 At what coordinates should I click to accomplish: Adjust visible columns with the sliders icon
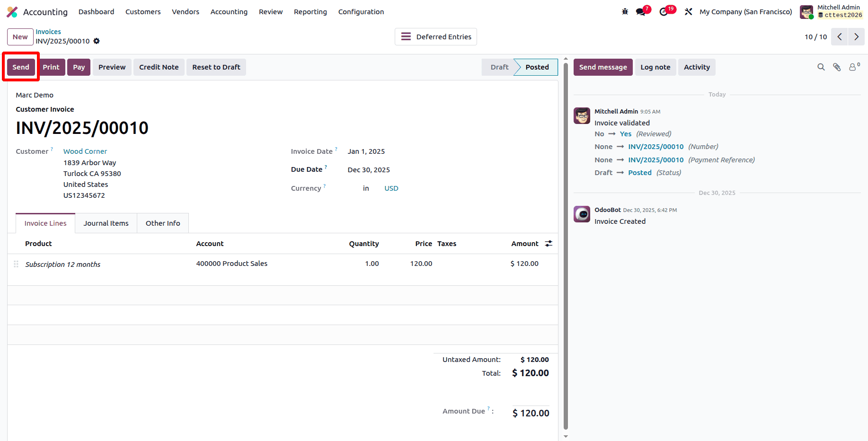[549, 243]
